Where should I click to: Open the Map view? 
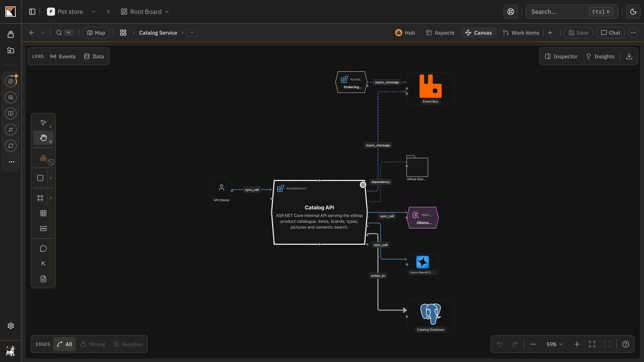click(96, 33)
